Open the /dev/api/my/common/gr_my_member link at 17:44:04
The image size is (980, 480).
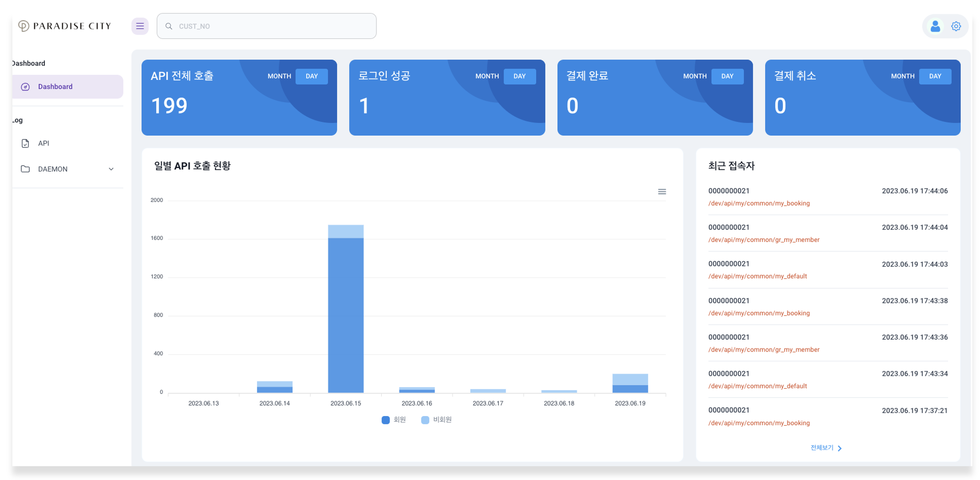click(x=763, y=240)
